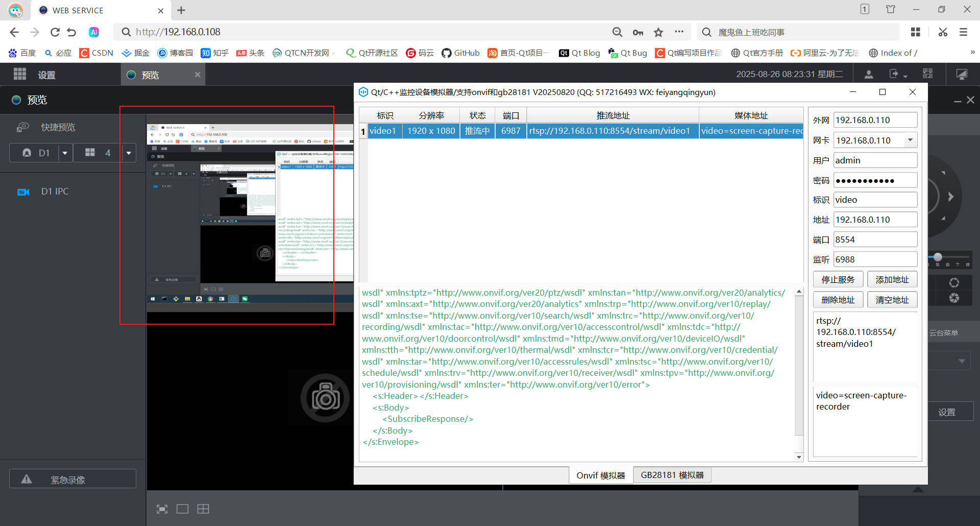Viewport: 980px width, 526px height.
Task: Click the PTZ speed slider handle
Action: (938, 257)
